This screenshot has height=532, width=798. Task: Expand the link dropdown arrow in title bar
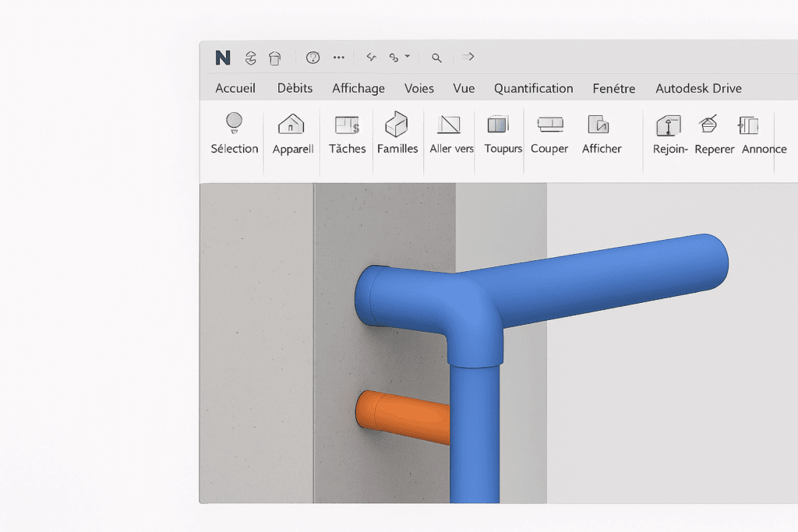[407, 57]
